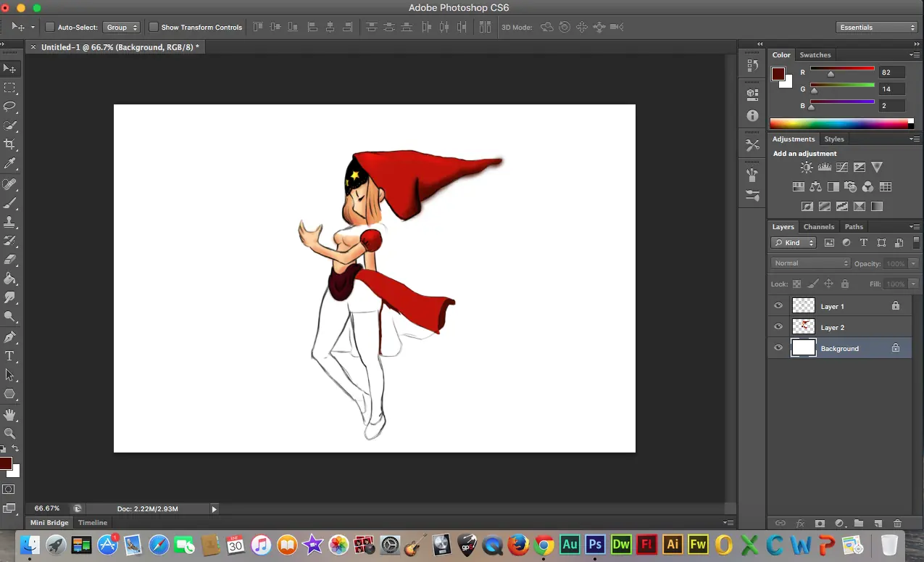This screenshot has height=562, width=924.
Task: Add a Curves adjustment
Action: click(841, 168)
